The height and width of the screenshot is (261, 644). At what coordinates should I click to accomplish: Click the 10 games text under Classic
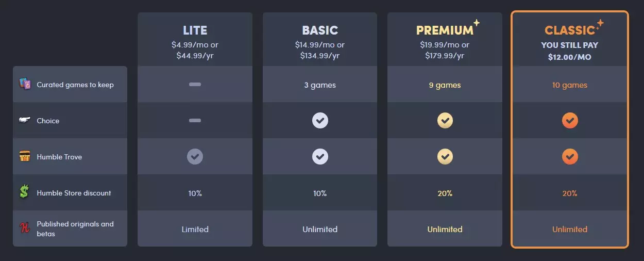click(570, 85)
